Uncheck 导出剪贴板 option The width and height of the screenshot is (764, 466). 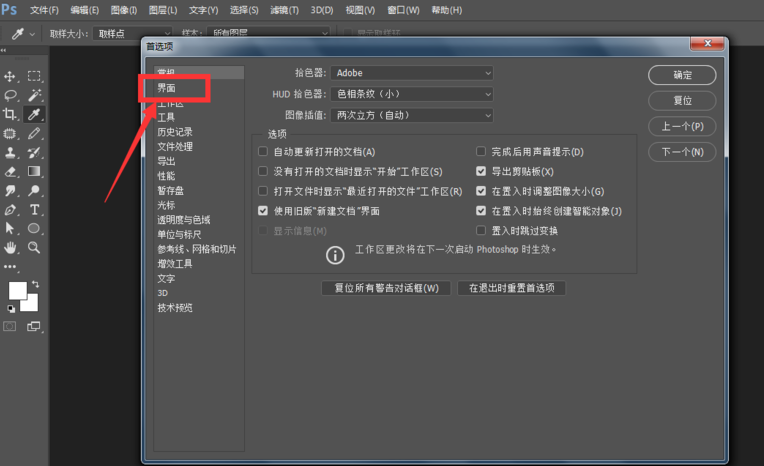pyautogui.click(x=481, y=171)
